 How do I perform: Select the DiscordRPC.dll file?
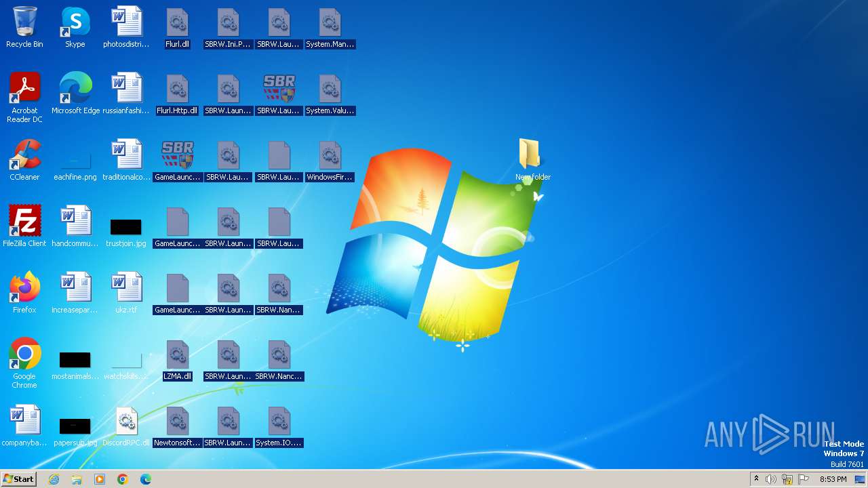(126, 426)
